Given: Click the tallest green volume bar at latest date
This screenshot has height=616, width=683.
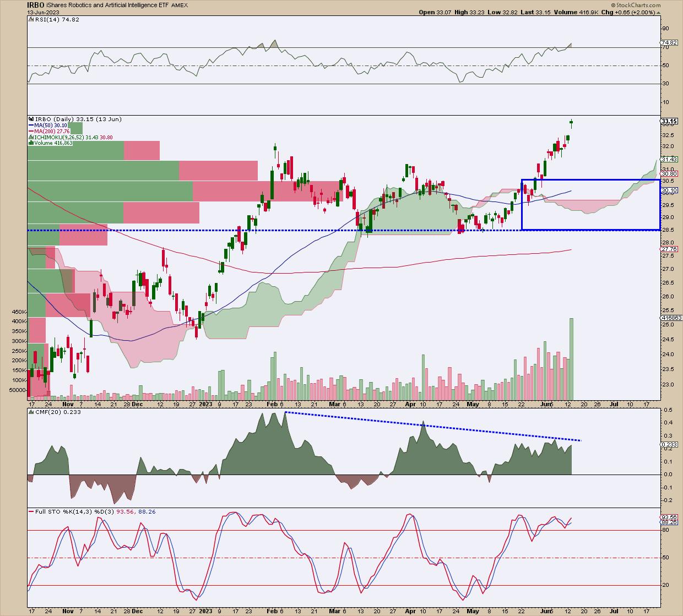Looking at the screenshot, I should point(571,359).
